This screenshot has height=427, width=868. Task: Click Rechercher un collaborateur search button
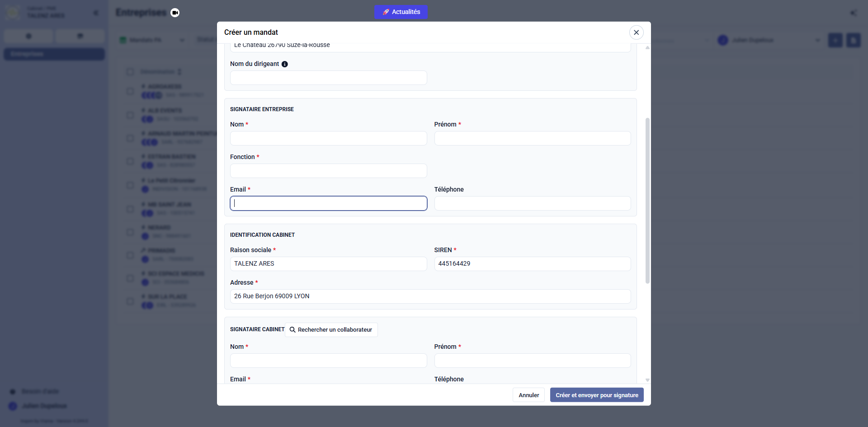click(x=331, y=330)
